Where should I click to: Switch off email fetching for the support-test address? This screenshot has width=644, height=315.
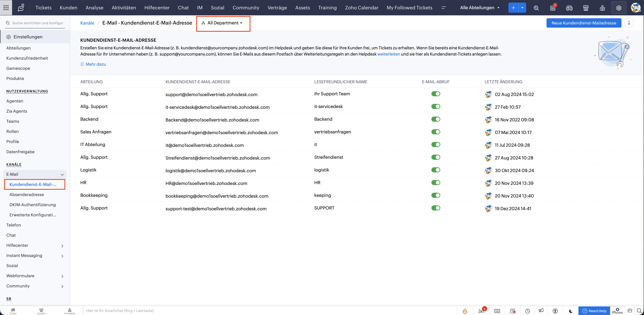click(x=436, y=208)
